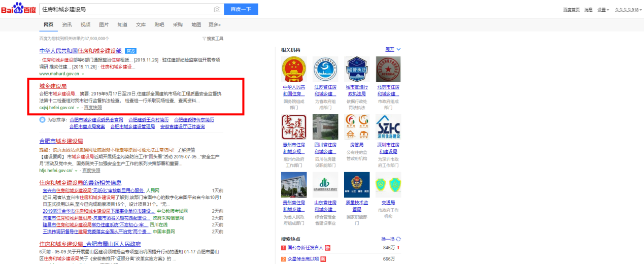The image size is (644, 264).
Task: Open the 设置 dropdown in top bar
Action: click(603, 10)
